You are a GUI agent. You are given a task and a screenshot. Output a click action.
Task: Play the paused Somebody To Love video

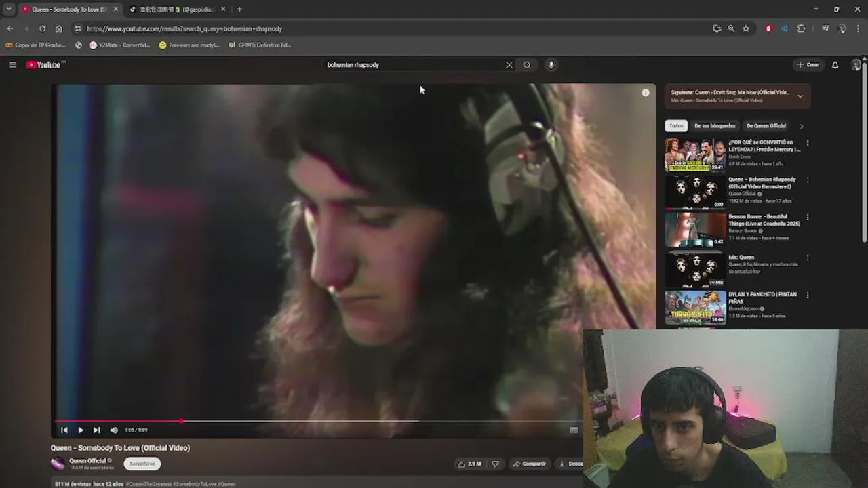(x=81, y=430)
